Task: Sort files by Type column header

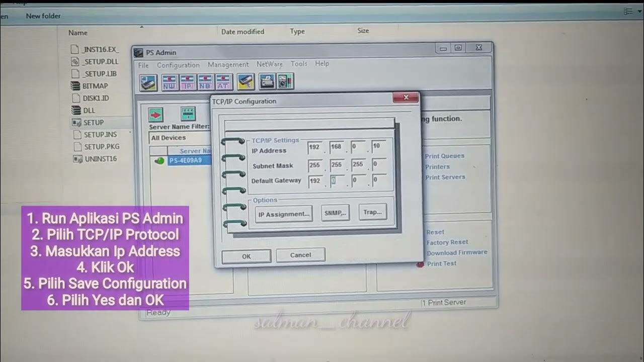Action: click(x=297, y=31)
